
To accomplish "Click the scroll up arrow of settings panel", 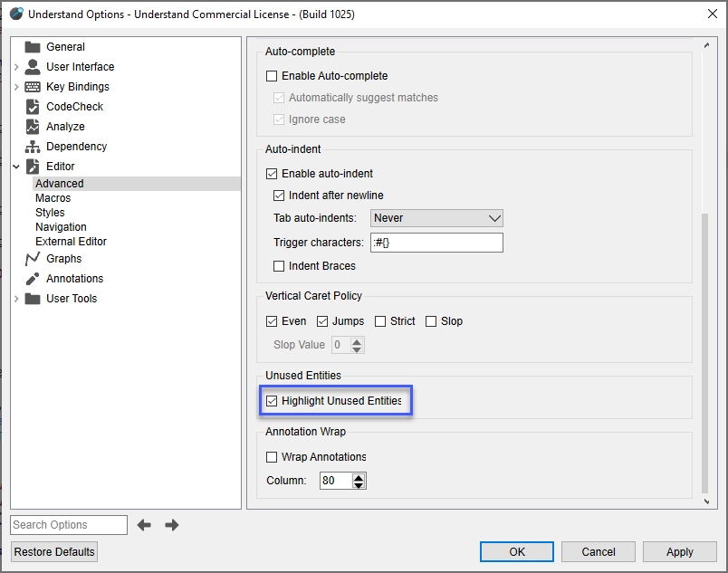I will click(x=706, y=45).
